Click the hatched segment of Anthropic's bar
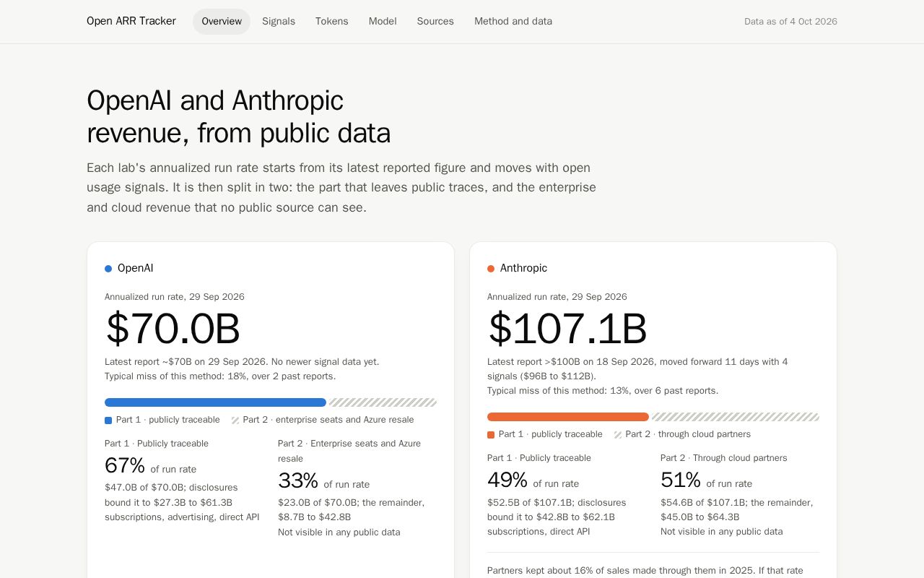924x578 pixels. click(x=736, y=417)
